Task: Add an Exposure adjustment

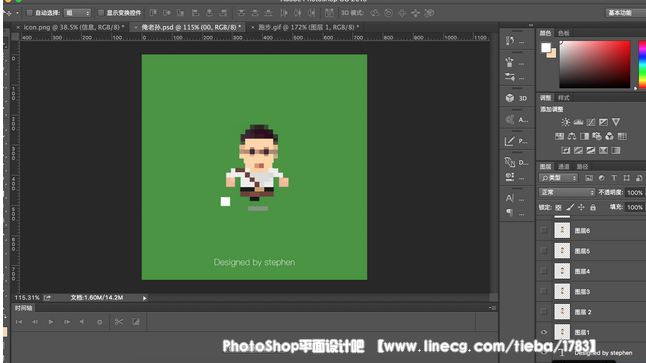Action: [x=603, y=122]
